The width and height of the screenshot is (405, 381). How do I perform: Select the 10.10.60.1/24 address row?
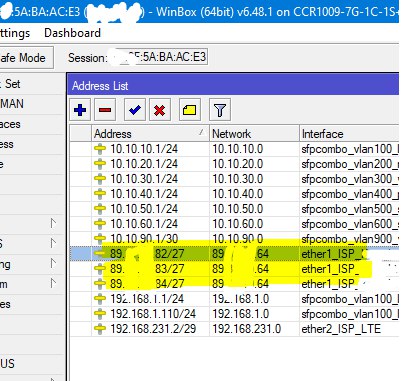(234, 224)
